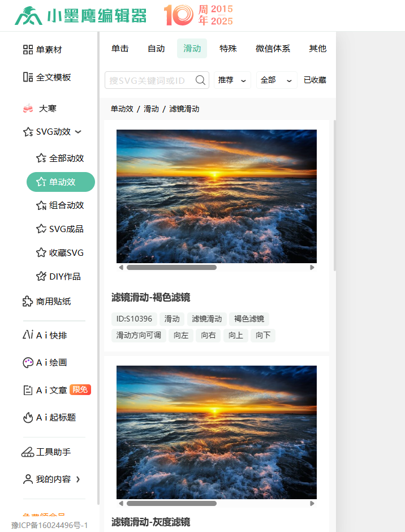
Task: Choose the 向左 direction tag
Action: [181, 336]
